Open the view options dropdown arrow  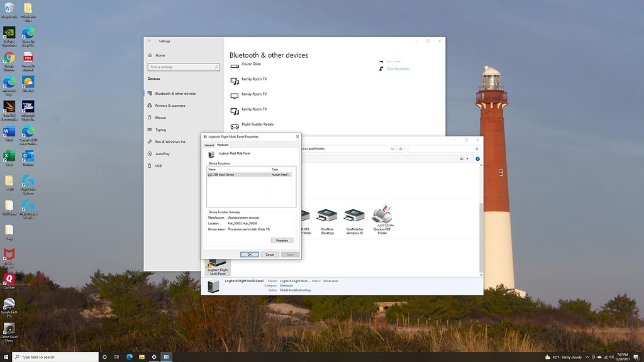tap(468, 159)
